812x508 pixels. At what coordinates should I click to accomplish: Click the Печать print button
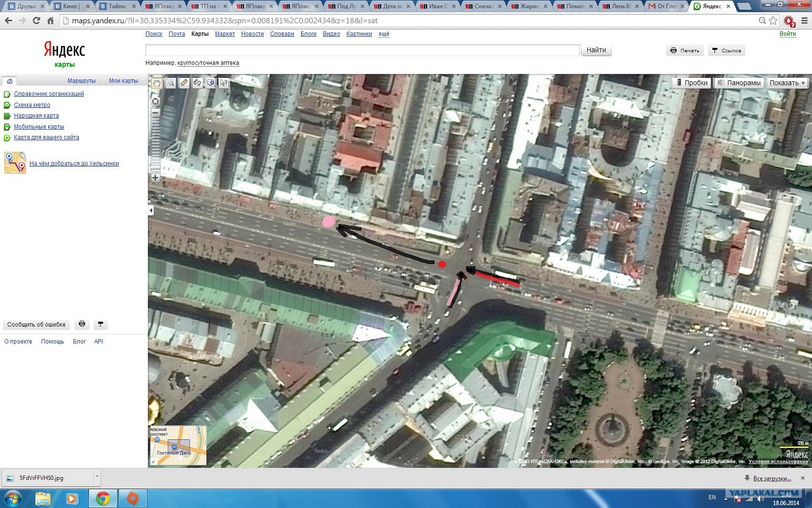[x=685, y=50]
